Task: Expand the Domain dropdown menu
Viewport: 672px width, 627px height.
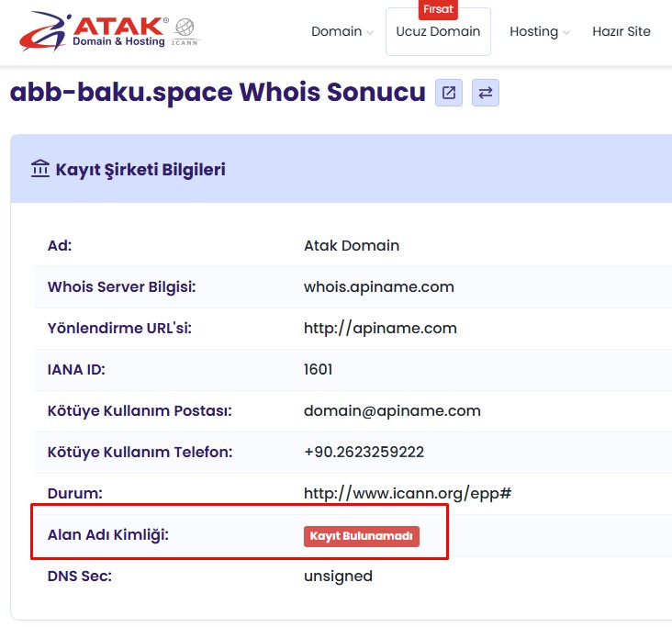Action: 342,31
